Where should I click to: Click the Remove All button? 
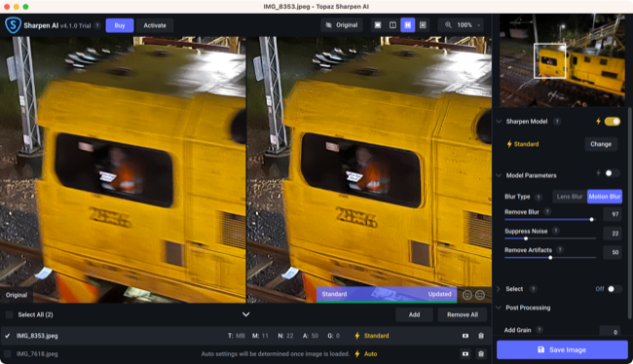[463, 314]
